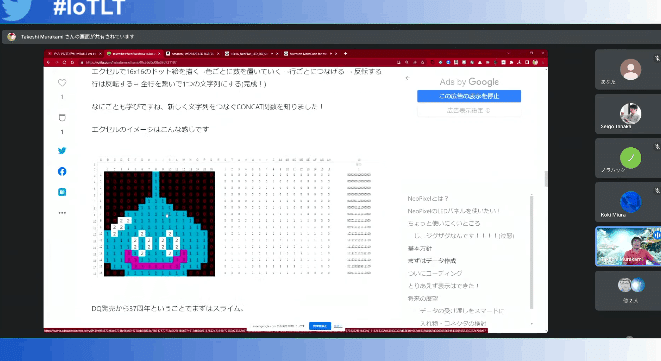Click the blue 'この広告の表示を停止' ad button
The width and height of the screenshot is (661, 361).
tap(469, 96)
